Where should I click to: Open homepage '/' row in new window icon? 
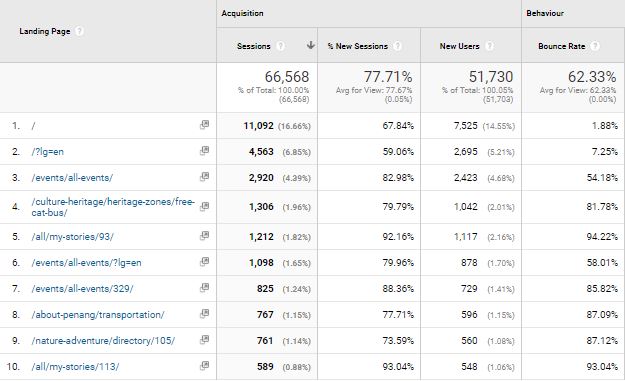204,125
